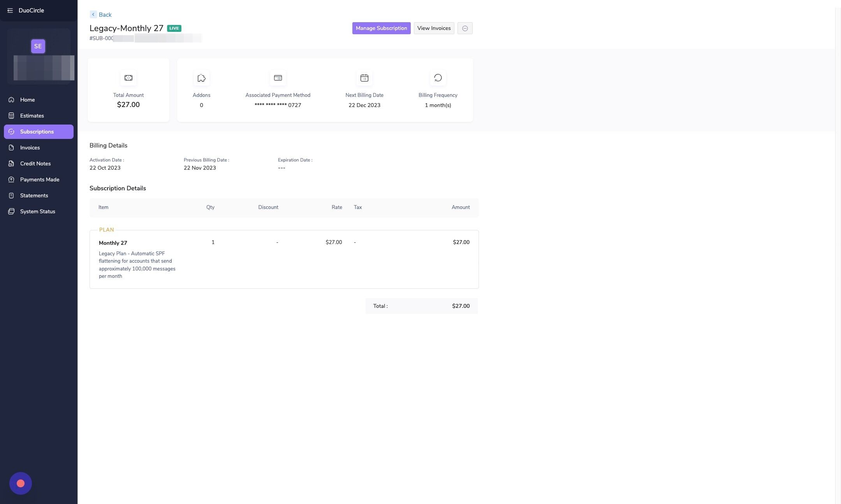Open View Invoices

click(x=434, y=28)
